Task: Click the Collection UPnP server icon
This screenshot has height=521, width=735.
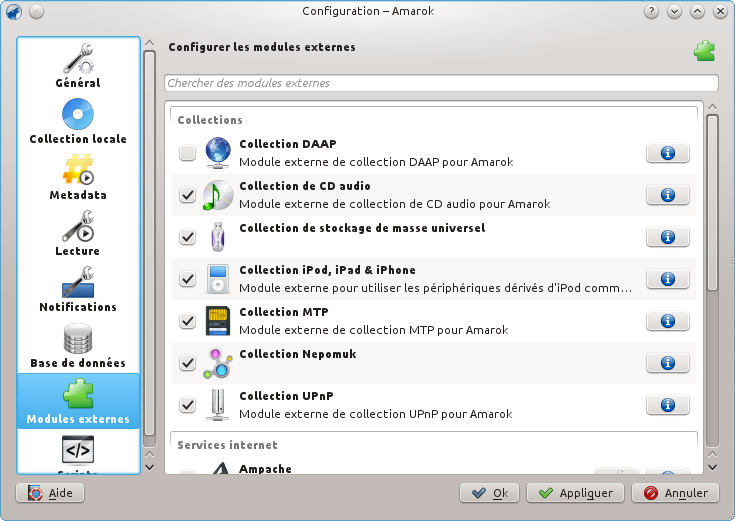Action: tap(218, 405)
